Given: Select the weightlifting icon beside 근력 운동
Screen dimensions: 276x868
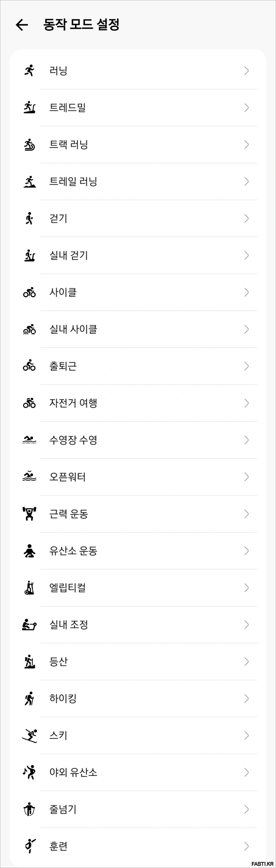Looking at the screenshot, I should click(29, 514).
